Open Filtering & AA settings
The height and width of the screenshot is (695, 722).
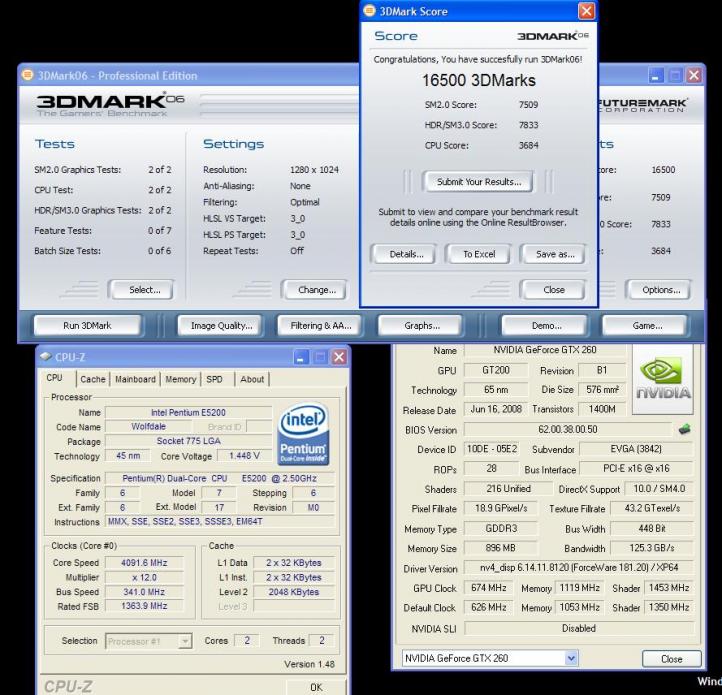click(x=320, y=326)
